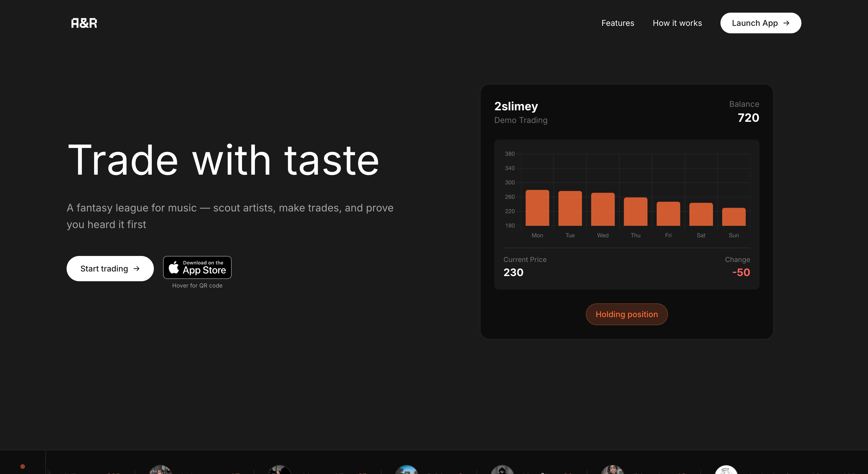Image resolution: width=868 pixels, height=474 pixels.
Task: Click the Sunday bar in chart
Action: (x=734, y=217)
